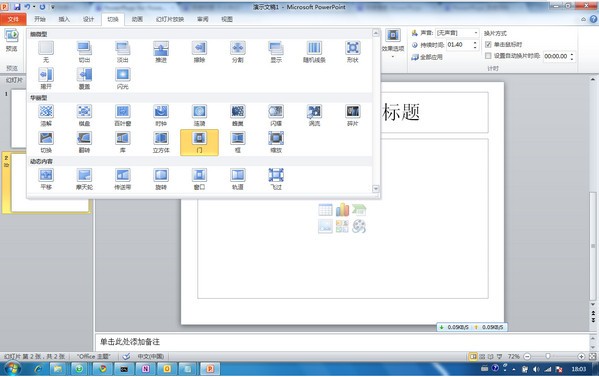Open the 设计 Design tab

point(88,19)
